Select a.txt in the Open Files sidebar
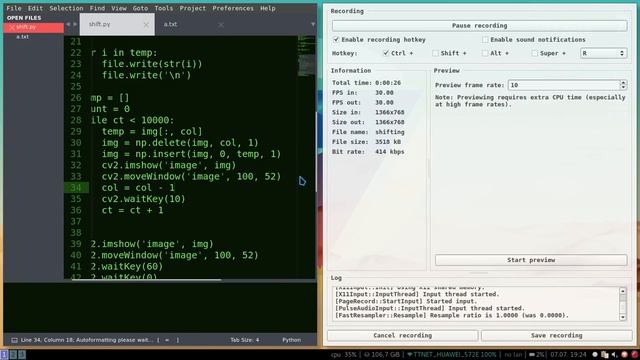Screen dimensions: 640x360 [x=22, y=37]
